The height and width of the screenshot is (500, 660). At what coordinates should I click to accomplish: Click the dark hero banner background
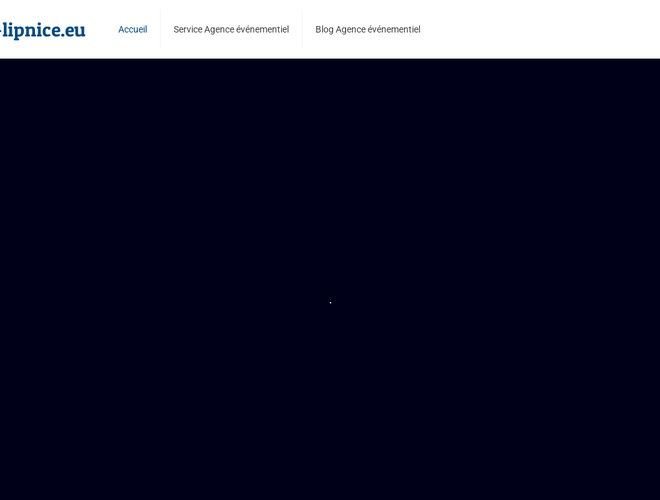click(x=330, y=200)
